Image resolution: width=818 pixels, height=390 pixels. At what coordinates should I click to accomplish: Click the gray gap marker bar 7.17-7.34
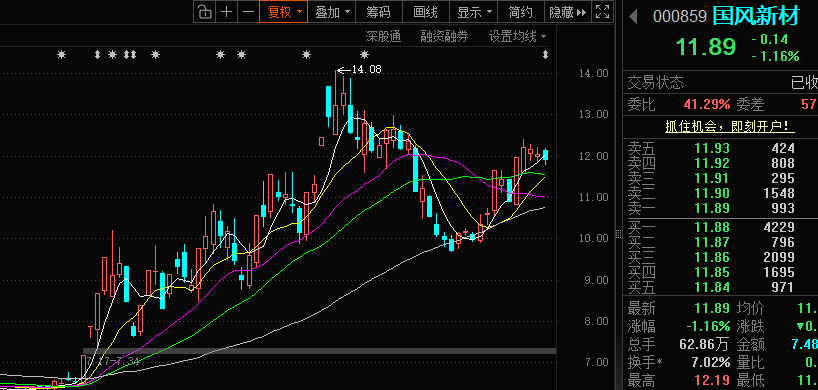point(319,351)
